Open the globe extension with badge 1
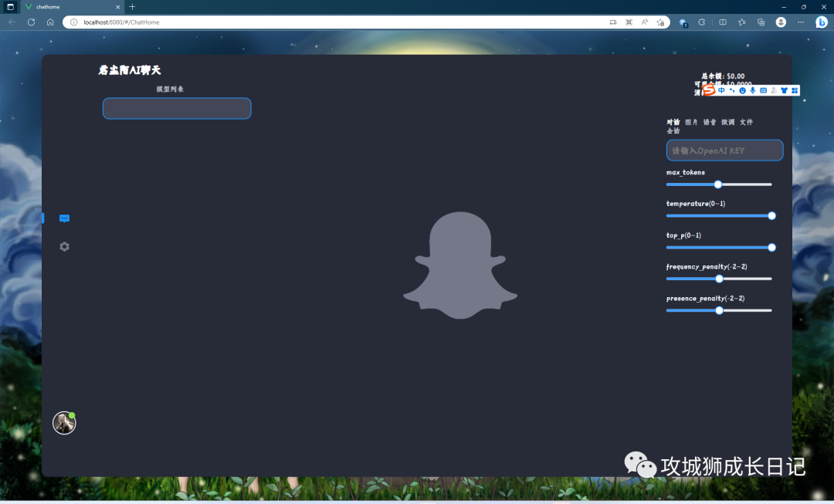 (683, 22)
